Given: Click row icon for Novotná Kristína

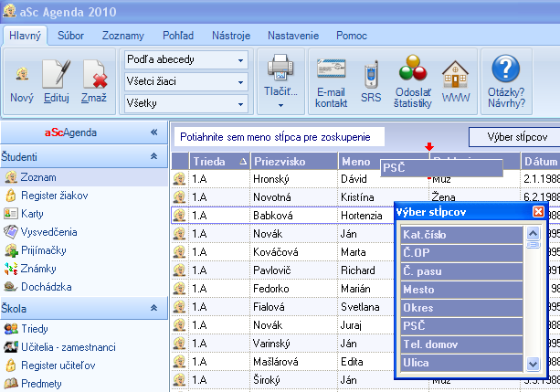Looking at the screenshot, I should pos(180,196).
